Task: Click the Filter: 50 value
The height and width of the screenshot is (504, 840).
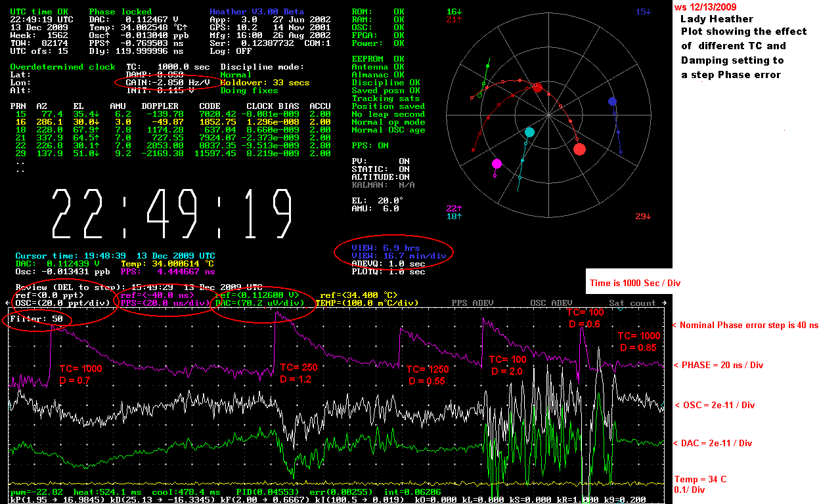Action: 36,319
